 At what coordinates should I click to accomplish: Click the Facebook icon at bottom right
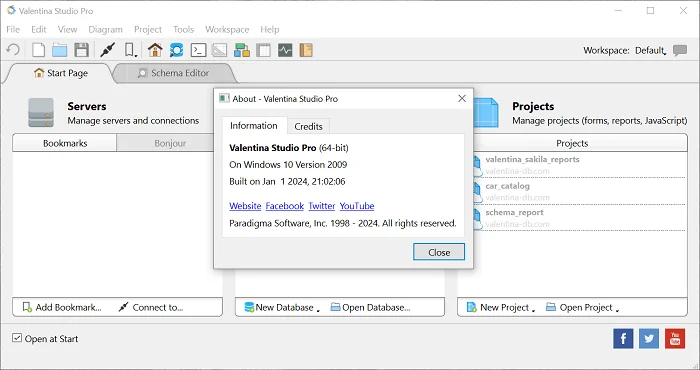tap(623, 339)
